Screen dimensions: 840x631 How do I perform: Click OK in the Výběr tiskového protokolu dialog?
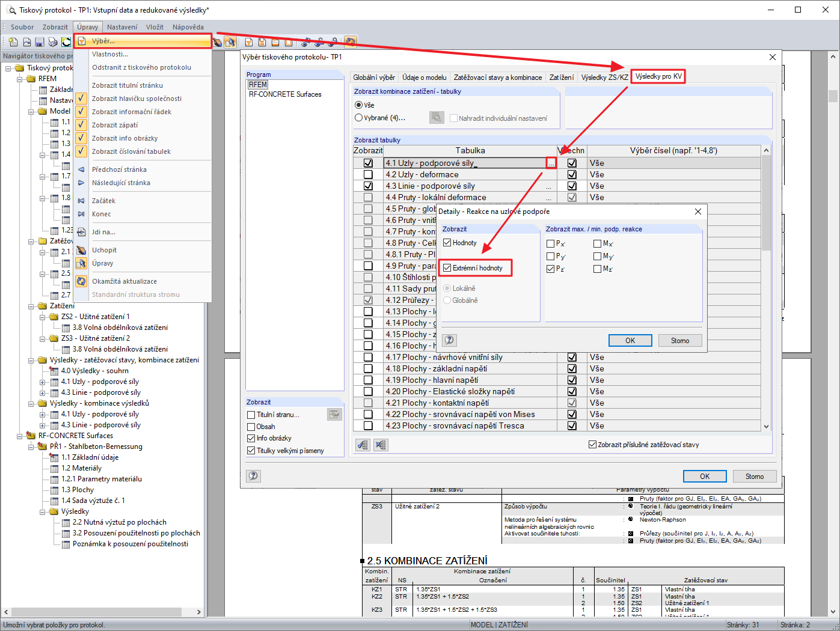click(x=705, y=477)
